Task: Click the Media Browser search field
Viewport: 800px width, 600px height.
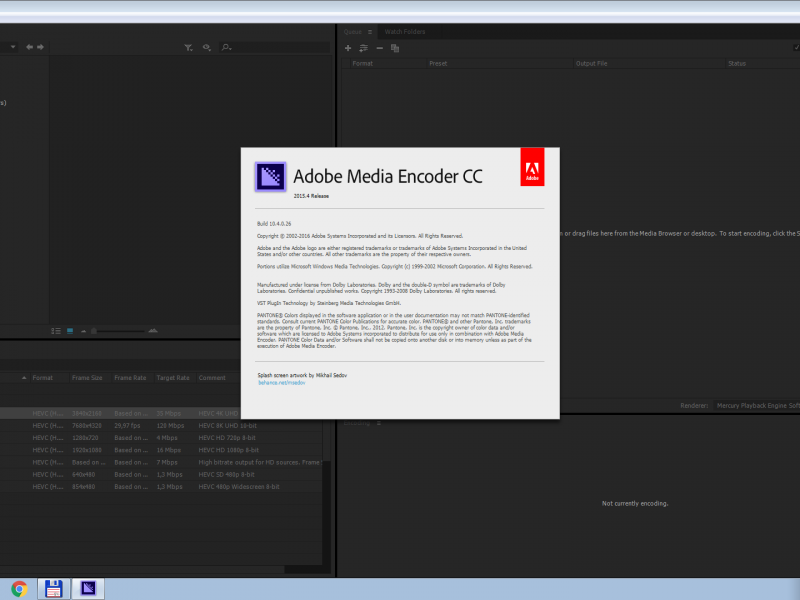Action: pos(275,47)
